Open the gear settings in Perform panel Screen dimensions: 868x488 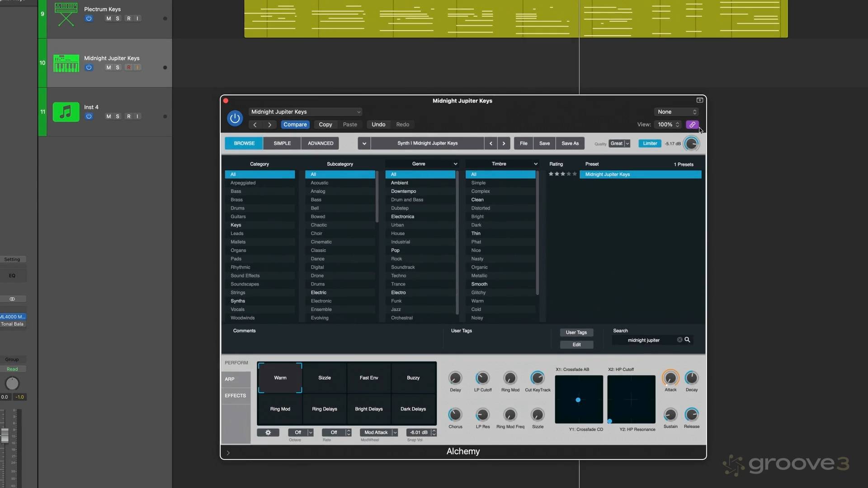[x=268, y=432]
